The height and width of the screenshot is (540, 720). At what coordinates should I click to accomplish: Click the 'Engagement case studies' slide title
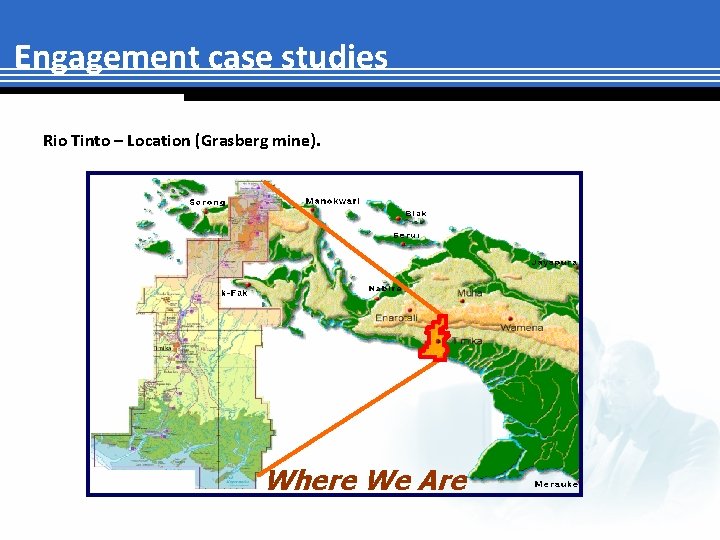point(201,58)
